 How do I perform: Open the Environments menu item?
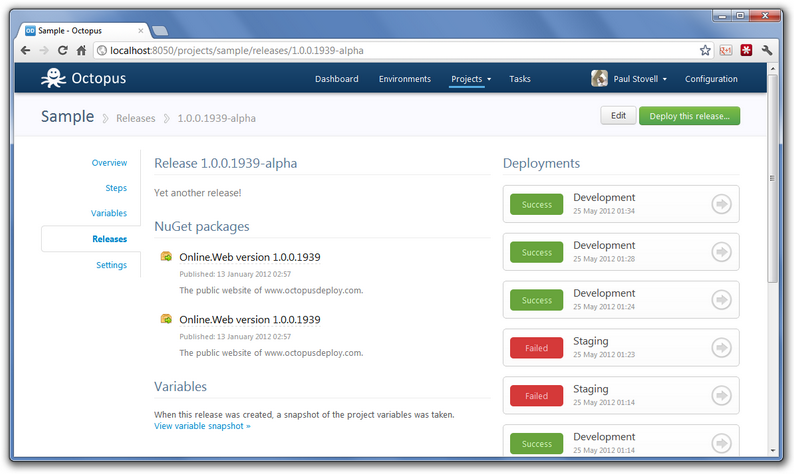pos(405,79)
